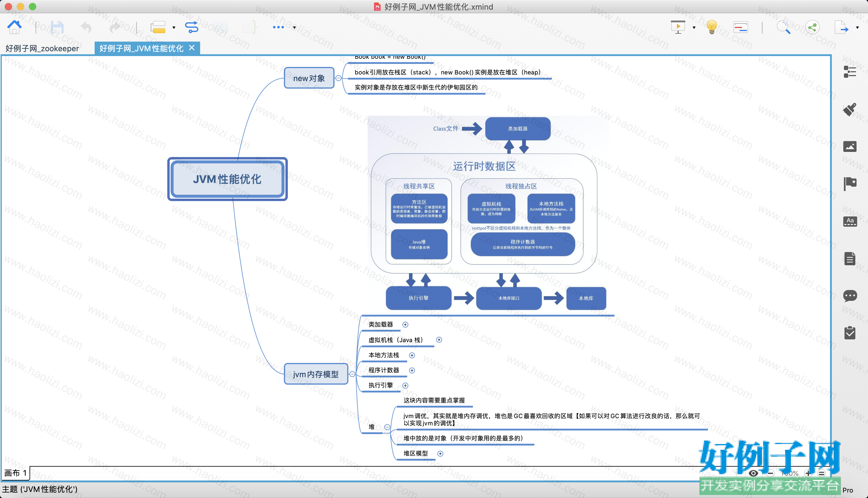This screenshot has width=868, height=498.
Task: Click the actual size equals button
Action: point(822,473)
